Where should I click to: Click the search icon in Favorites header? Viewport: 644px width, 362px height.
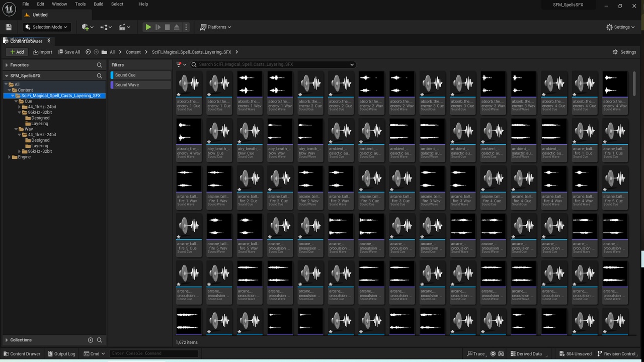pos(100,65)
